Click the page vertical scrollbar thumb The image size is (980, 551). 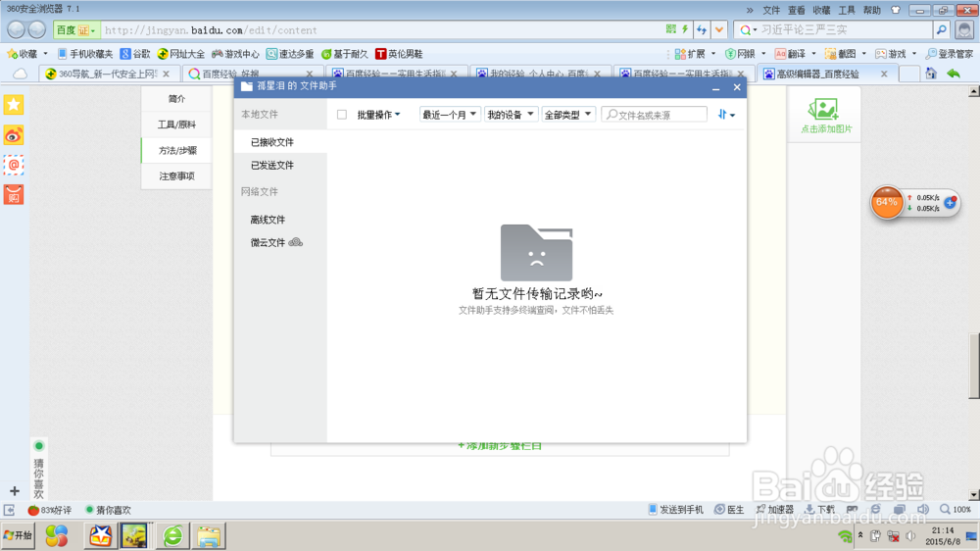click(x=974, y=366)
